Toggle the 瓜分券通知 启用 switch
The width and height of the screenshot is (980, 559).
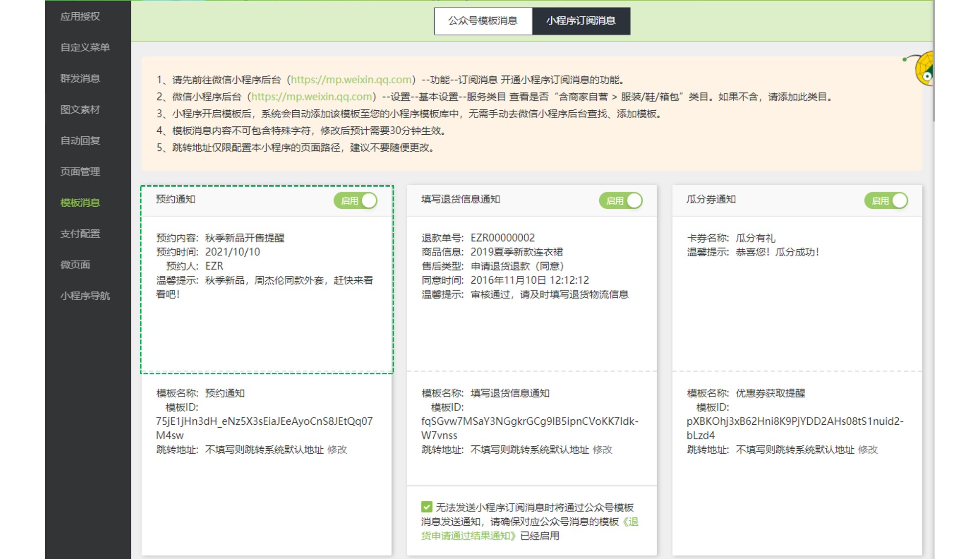click(886, 200)
